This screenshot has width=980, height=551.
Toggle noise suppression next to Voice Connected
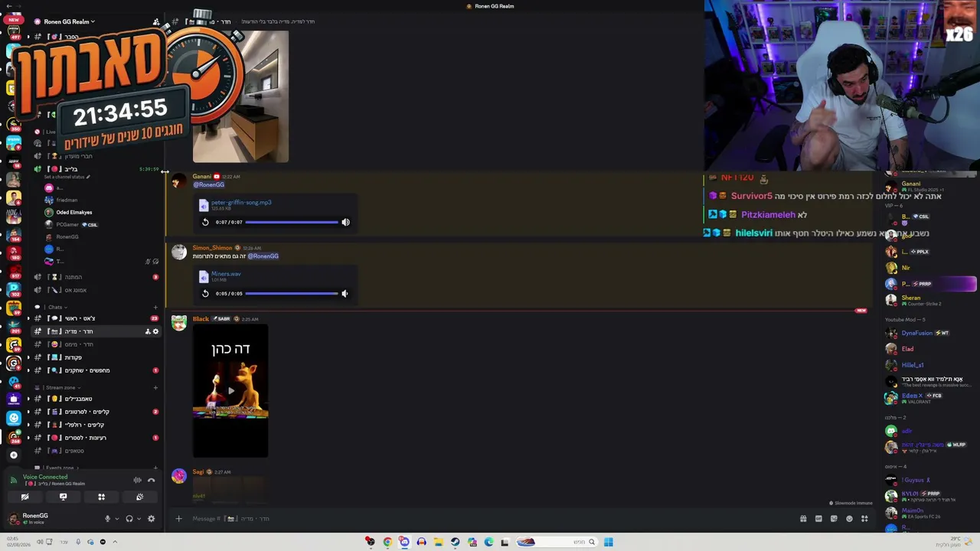137,480
